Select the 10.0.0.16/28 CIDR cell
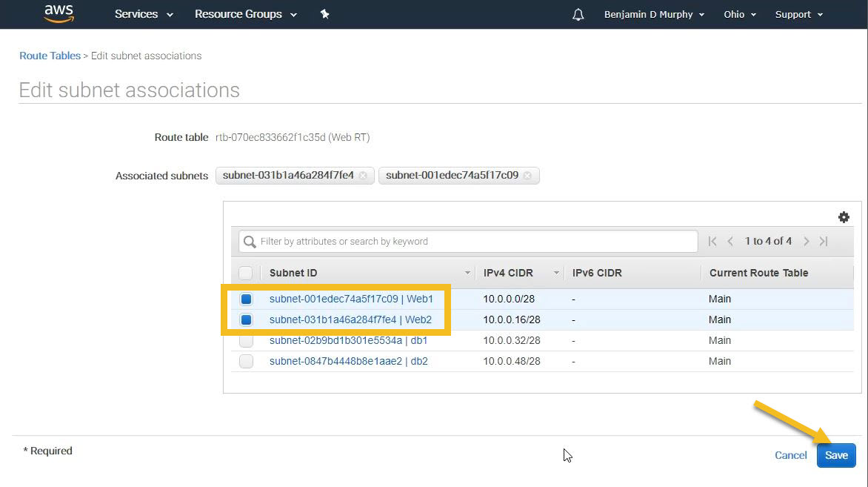868x487 pixels. point(512,319)
